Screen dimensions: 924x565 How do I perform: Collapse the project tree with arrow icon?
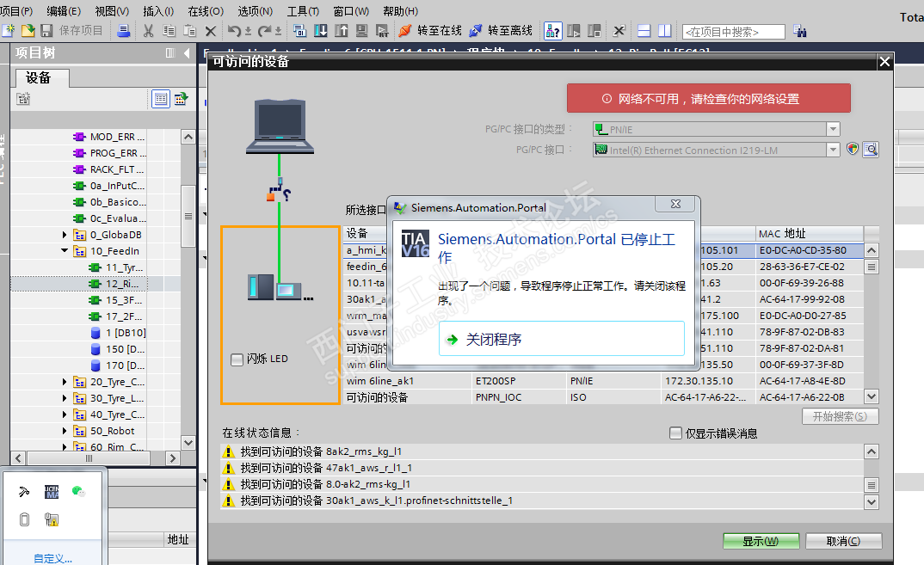click(187, 53)
